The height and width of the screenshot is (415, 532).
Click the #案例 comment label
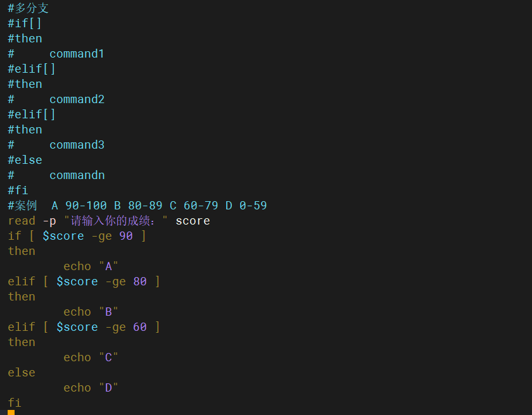tap(22, 206)
